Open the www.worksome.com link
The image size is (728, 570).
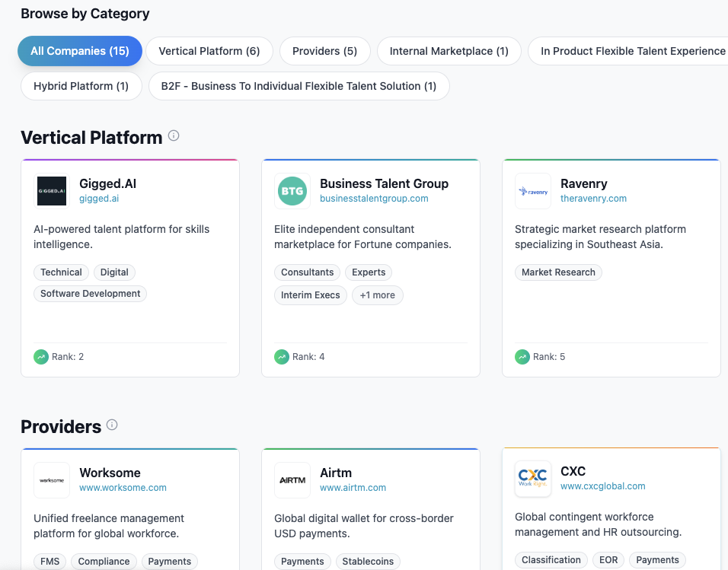tap(123, 488)
